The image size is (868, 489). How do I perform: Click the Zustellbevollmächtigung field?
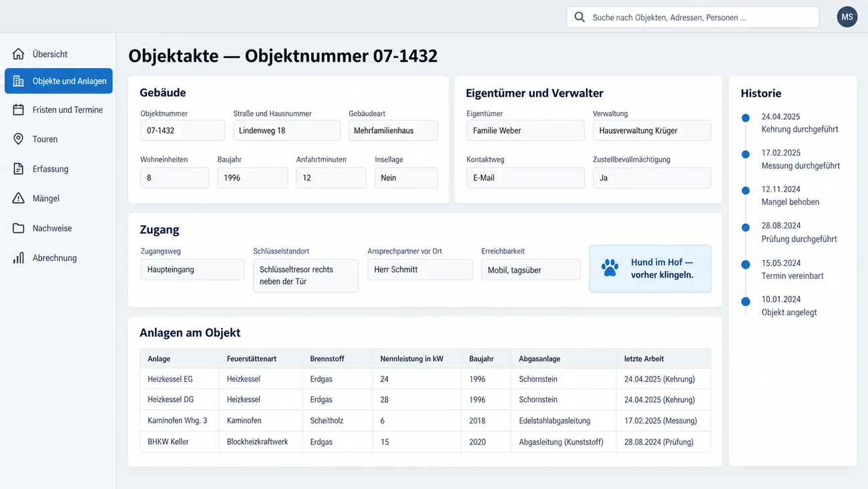pos(652,178)
